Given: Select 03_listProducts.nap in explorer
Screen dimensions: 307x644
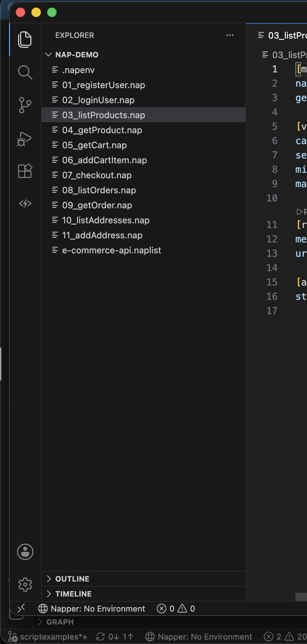Looking at the screenshot, I should point(144,115).
